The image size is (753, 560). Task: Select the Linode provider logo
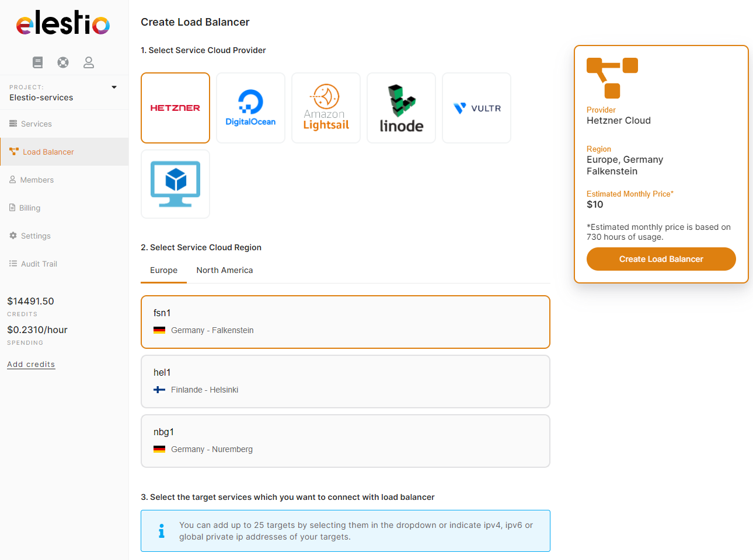(401, 108)
